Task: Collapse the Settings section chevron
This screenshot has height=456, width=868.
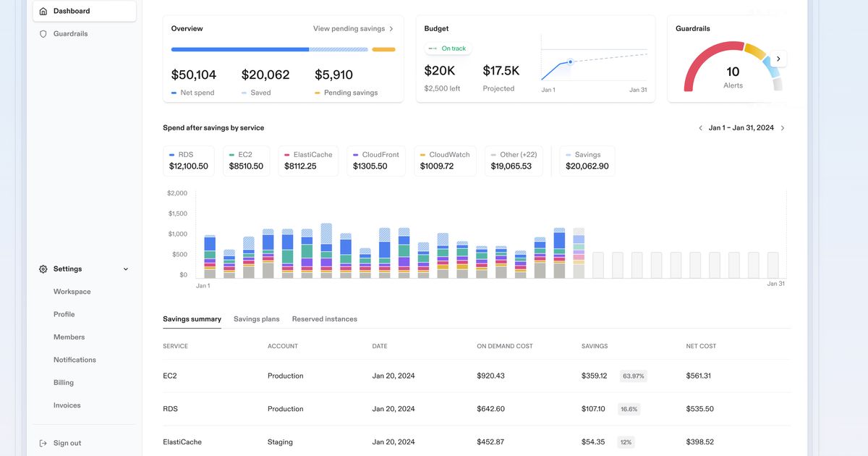Action: [126, 269]
